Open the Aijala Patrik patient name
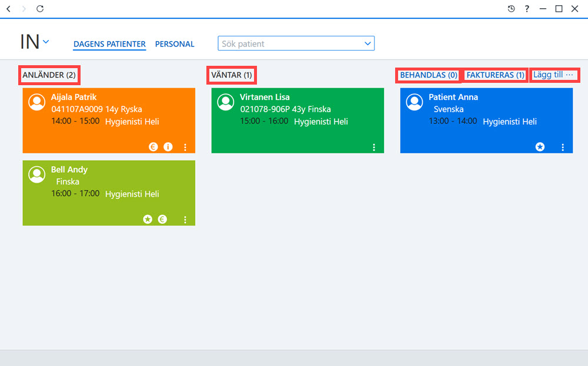This screenshot has width=588, height=366. point(74,97)
